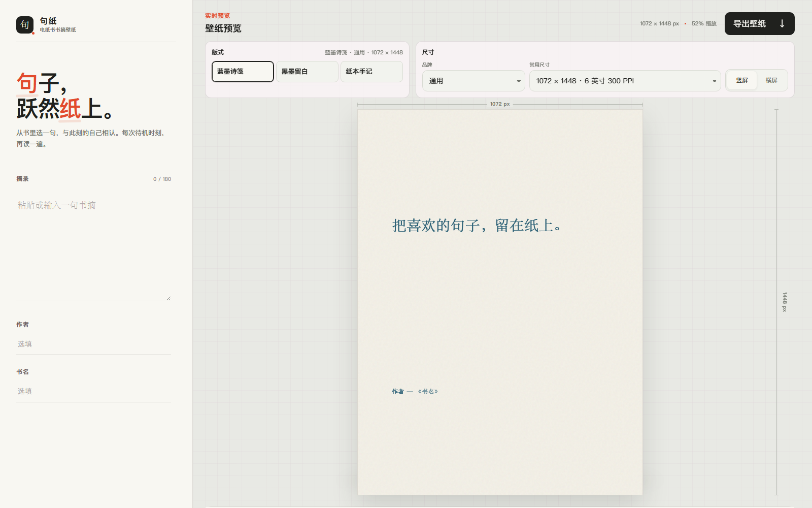This screenshot has width=812, height=508.
Task: Click the download arrow on 导出壁纸
Action: pos(782,24)
